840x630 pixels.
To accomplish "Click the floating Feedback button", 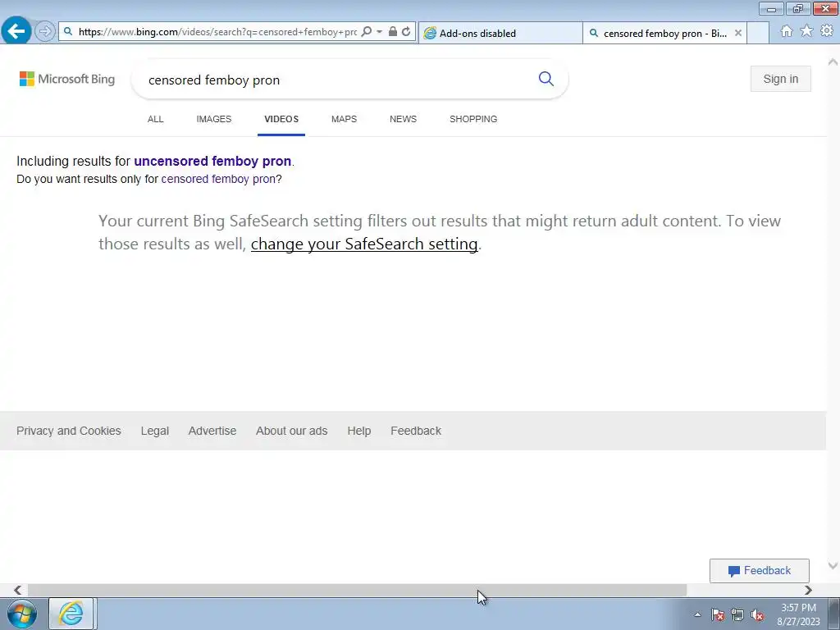I will click(x=759, y=571).
